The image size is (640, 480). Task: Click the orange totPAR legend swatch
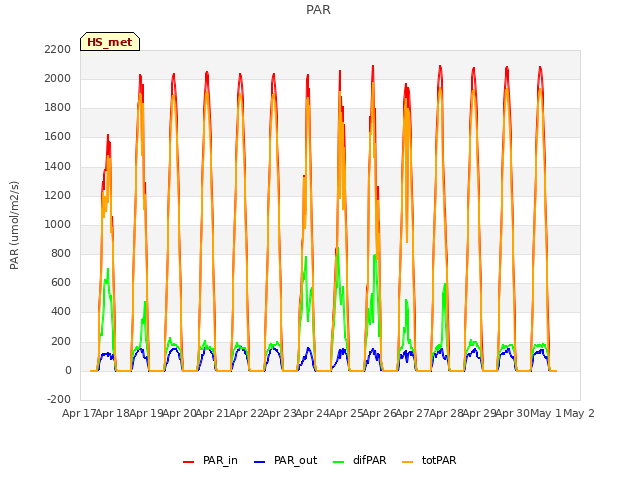point(408,462)
